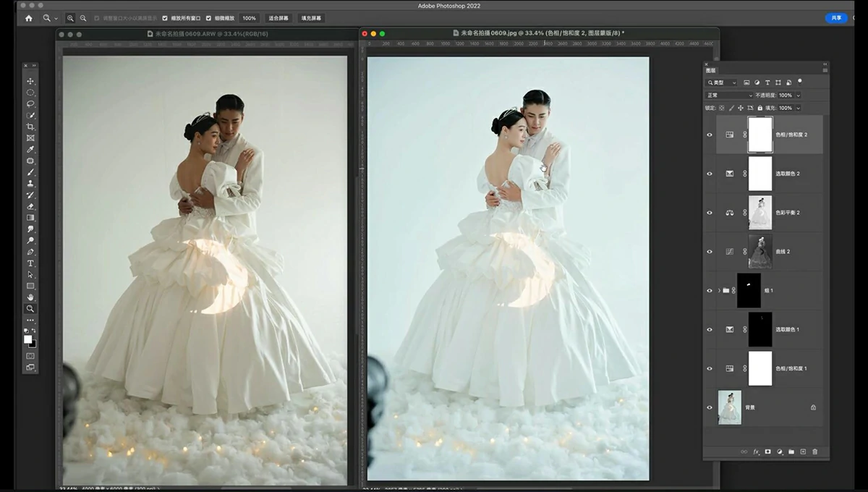Hide the 组 1 group

pos(710,291)
